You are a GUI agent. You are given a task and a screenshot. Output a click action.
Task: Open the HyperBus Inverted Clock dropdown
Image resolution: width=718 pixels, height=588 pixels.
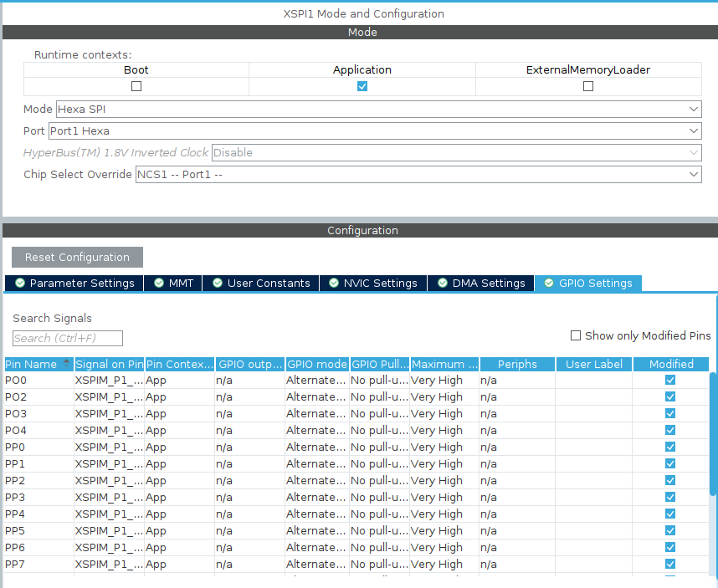[x=457, y=152]
